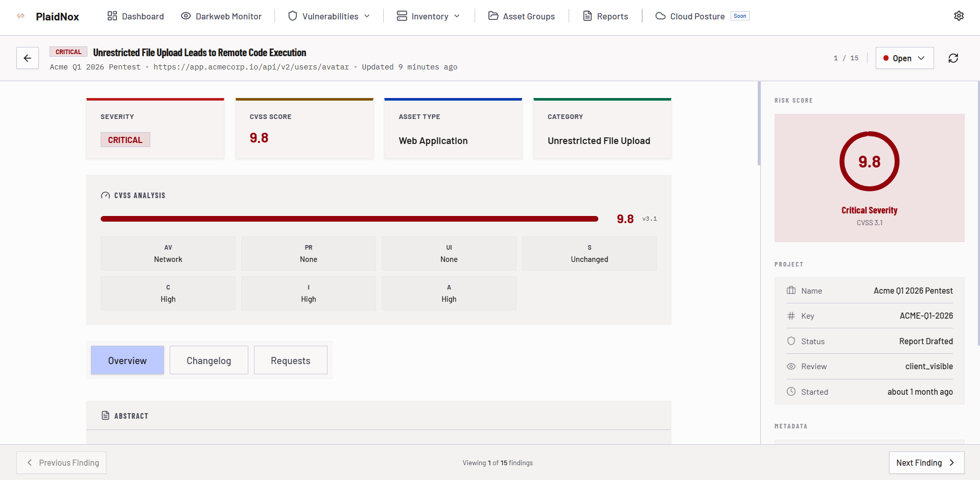
Task: Go to Next Finding
Action: [x=926, y=463]
